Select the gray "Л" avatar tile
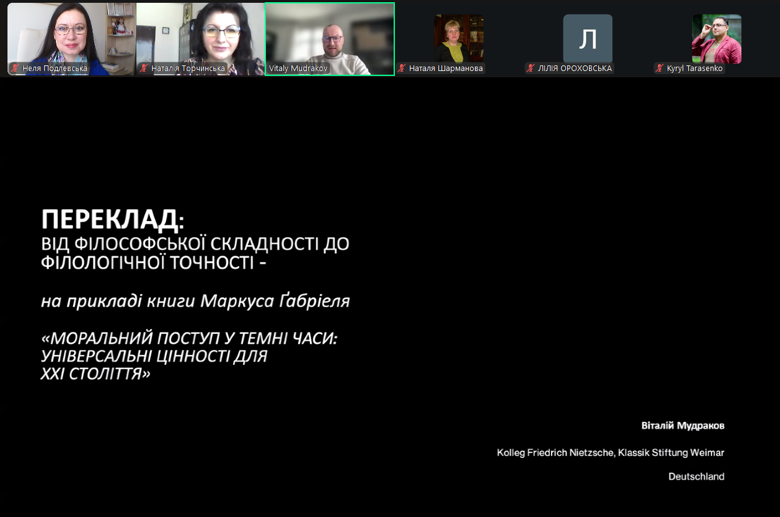The image size is (780, 517). (587, 38)
